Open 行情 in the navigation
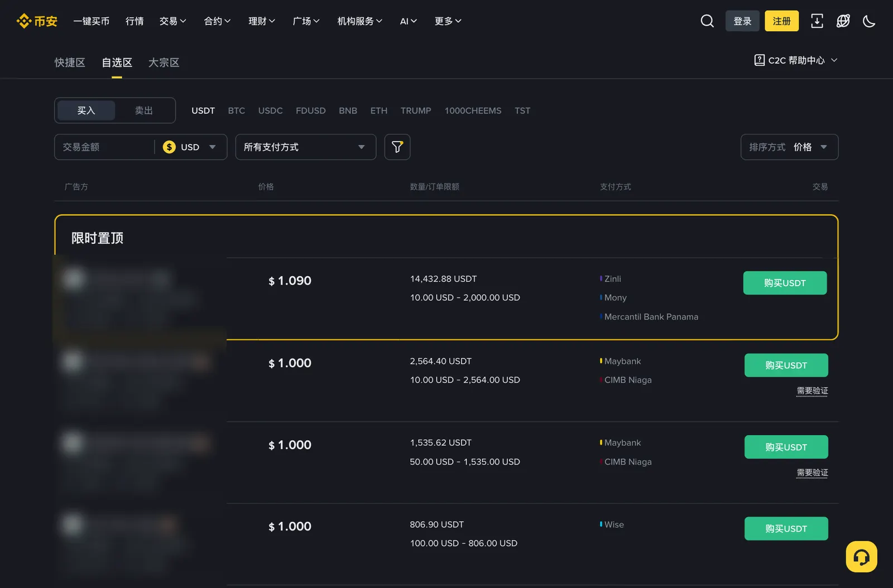Screen dimensions: 893x588 click(x=135, y=21)
